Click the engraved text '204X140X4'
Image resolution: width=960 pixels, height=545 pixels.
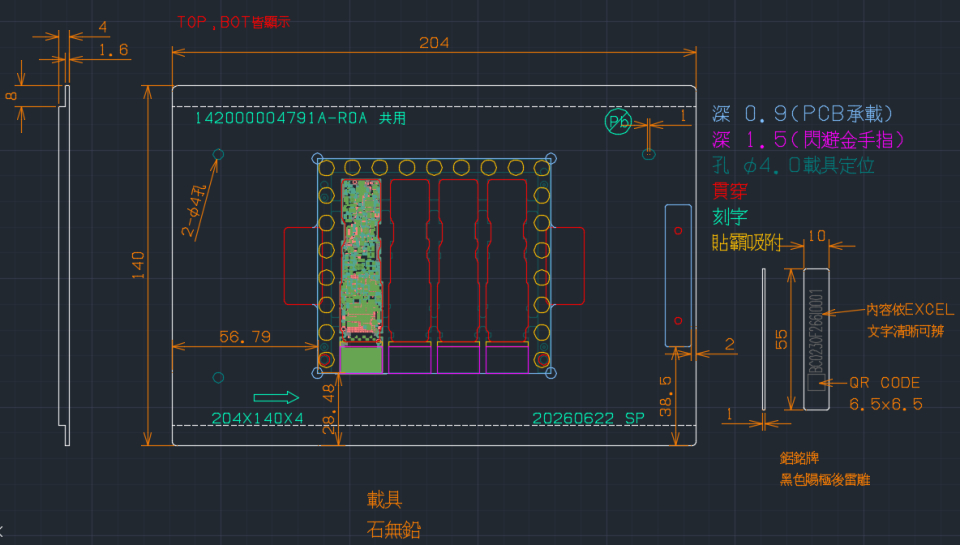click(x=257, y=418)
